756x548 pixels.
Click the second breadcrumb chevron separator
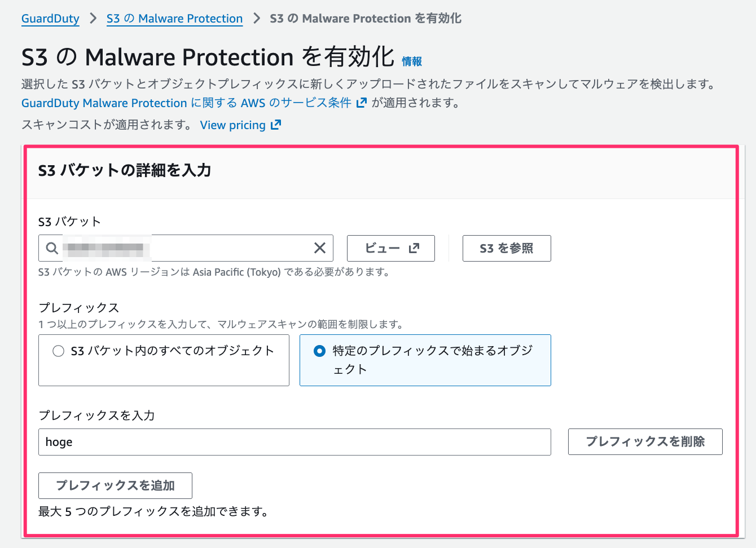[257, 19]
